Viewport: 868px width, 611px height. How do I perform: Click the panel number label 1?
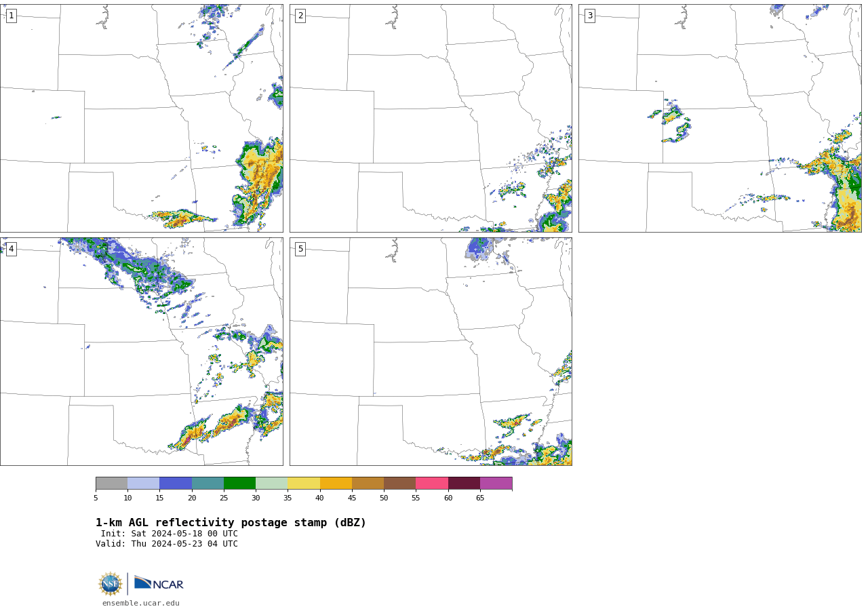click(11, 16)
